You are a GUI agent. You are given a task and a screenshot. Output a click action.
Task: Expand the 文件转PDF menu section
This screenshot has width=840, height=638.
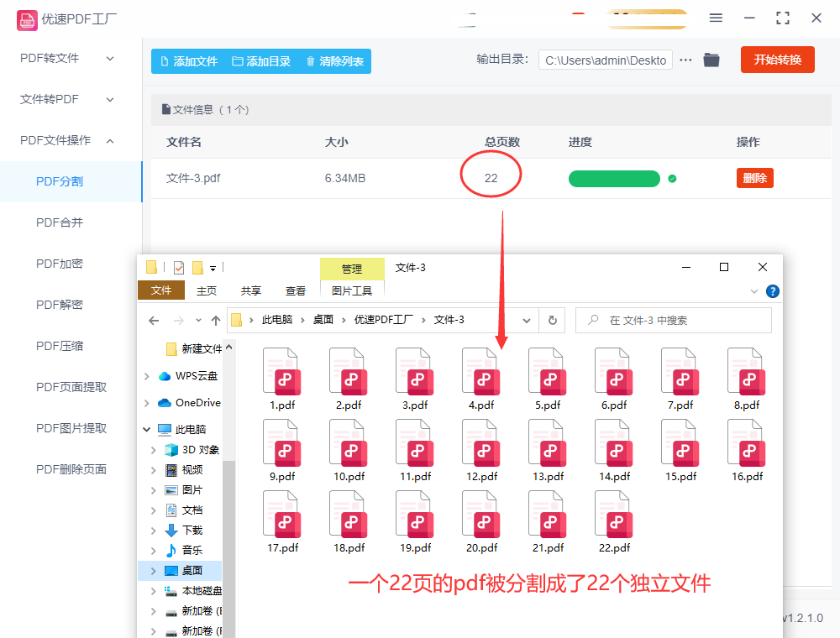[110, 100]
